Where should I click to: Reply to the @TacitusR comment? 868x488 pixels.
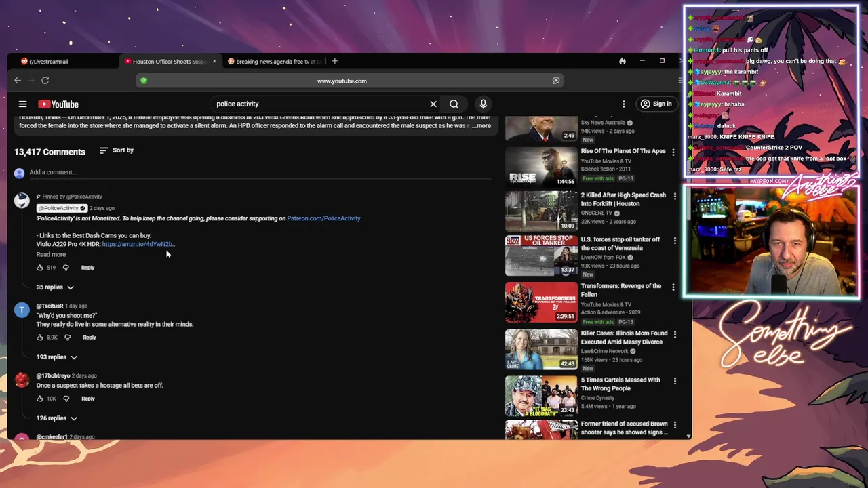89,338
